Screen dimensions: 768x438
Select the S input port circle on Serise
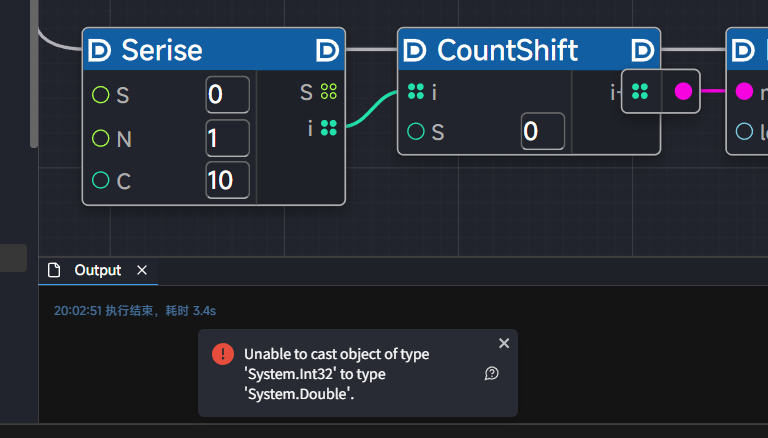pos(100,96)
